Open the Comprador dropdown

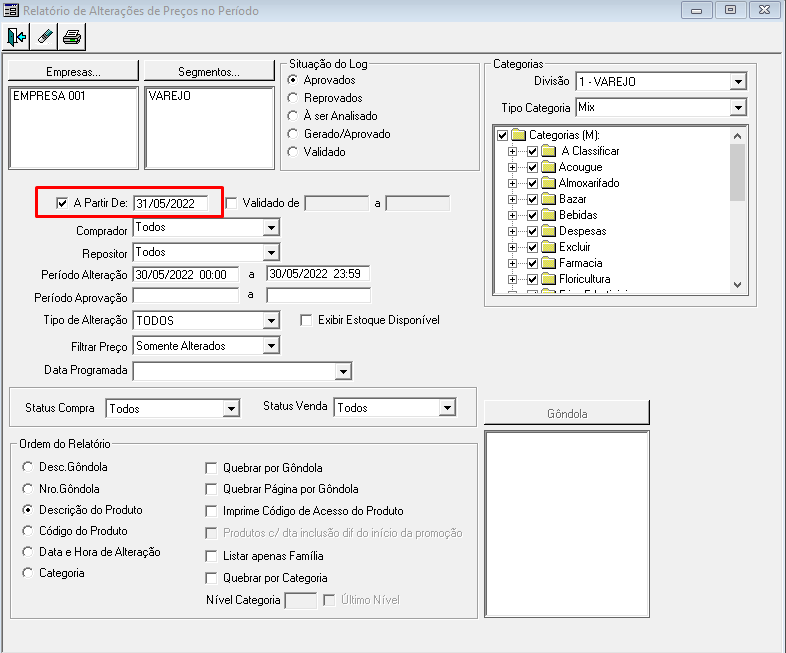coord(271,228)
